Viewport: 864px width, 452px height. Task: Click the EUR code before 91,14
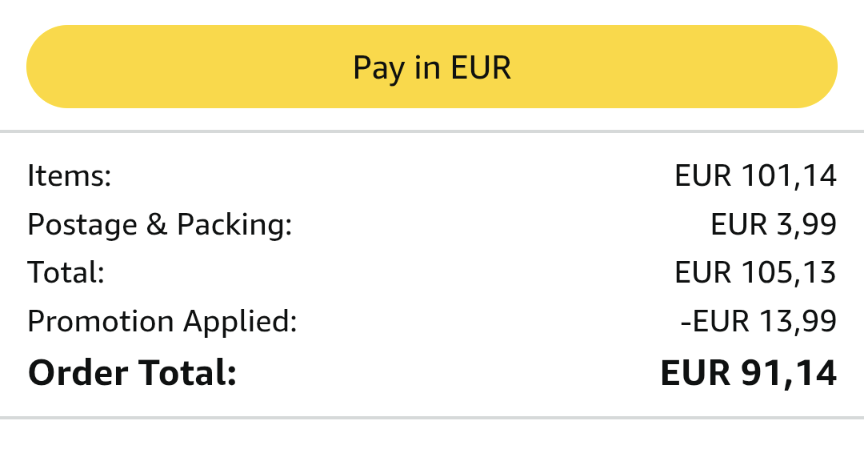695,373
